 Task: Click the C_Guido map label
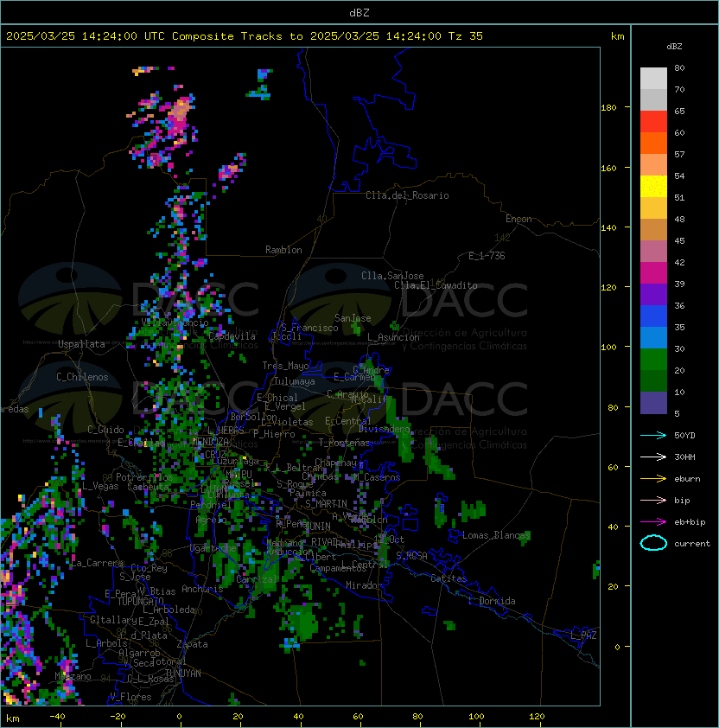point(105,430)
